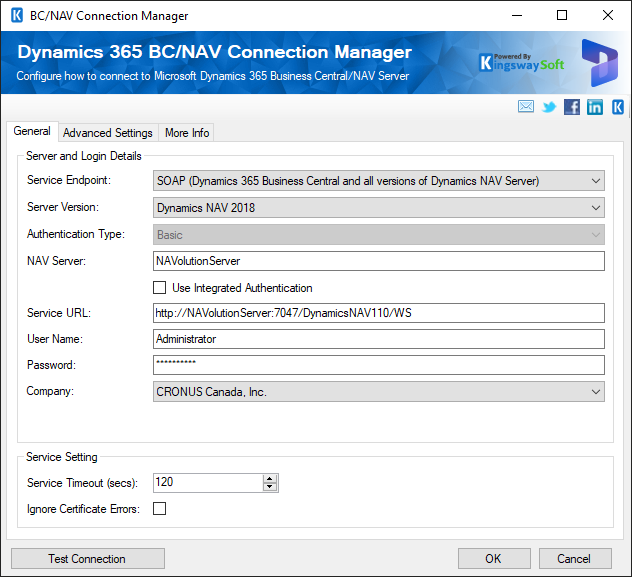Click the NAV Server input field
Image resolution: width=632 pixels, height=577 pixels.
[379, 261]
